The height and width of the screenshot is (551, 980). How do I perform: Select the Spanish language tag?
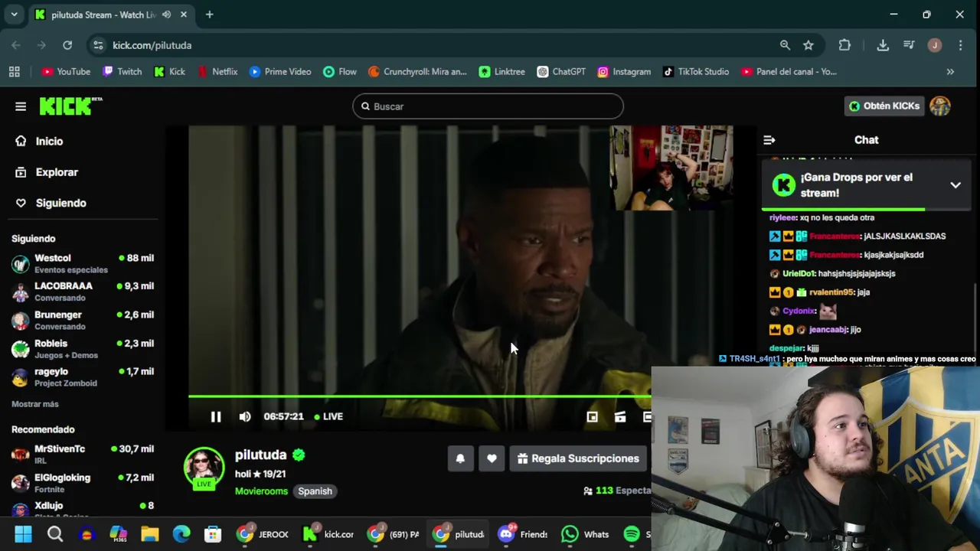(x=315, y=491)
